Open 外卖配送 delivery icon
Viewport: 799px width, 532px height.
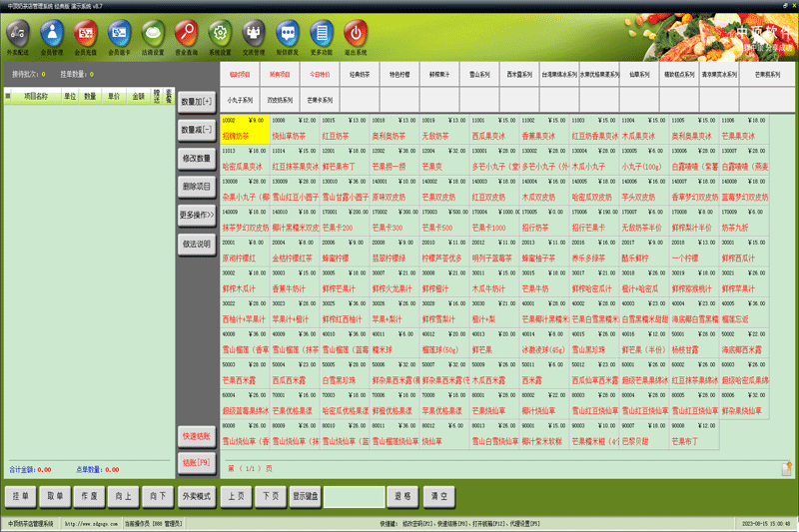tap(18, 37)
